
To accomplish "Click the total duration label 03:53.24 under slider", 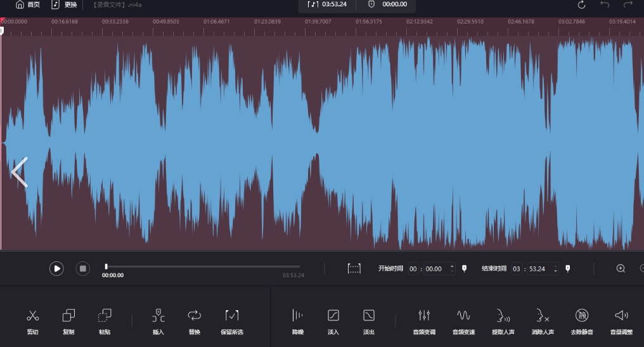I will (x=293, y=275).
